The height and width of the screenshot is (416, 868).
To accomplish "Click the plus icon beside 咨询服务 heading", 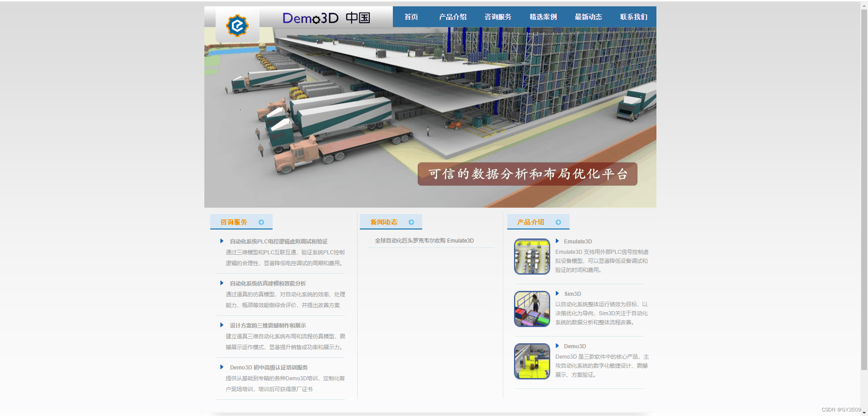I will tap(261, 222).
